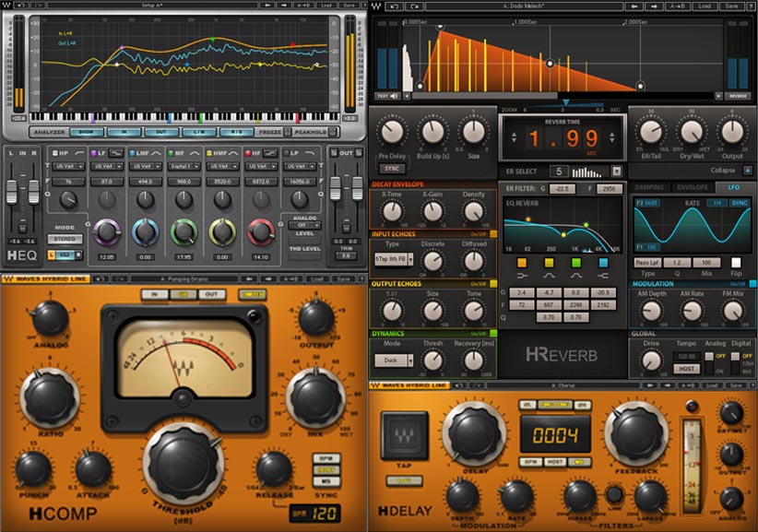Viewport: 758px width, 532px height.
Task: Toggle Modulation On/Off in H-Reverb
Action: 752,284
